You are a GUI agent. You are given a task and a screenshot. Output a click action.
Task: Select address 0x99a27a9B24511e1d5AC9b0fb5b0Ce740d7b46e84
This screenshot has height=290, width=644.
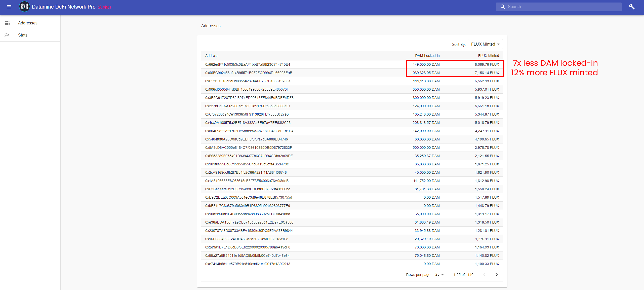point(247,256)
